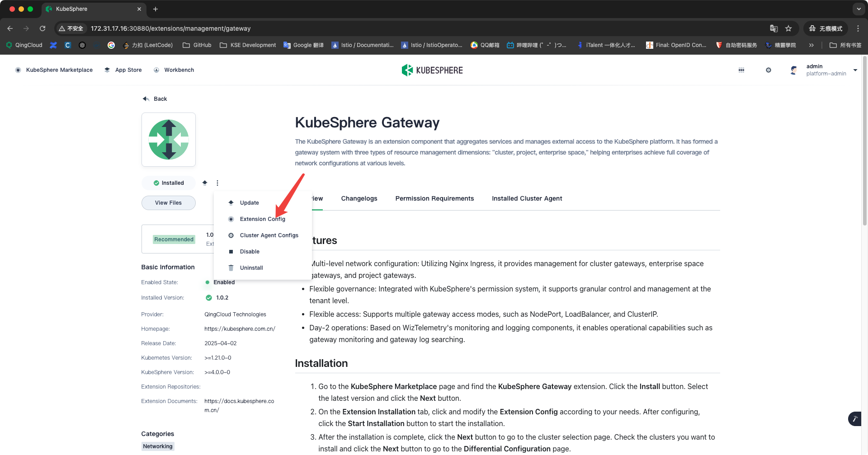This screenshot has width=868, height=455.
Task: Click the View Files button
Action: click(x=169, y=203)
